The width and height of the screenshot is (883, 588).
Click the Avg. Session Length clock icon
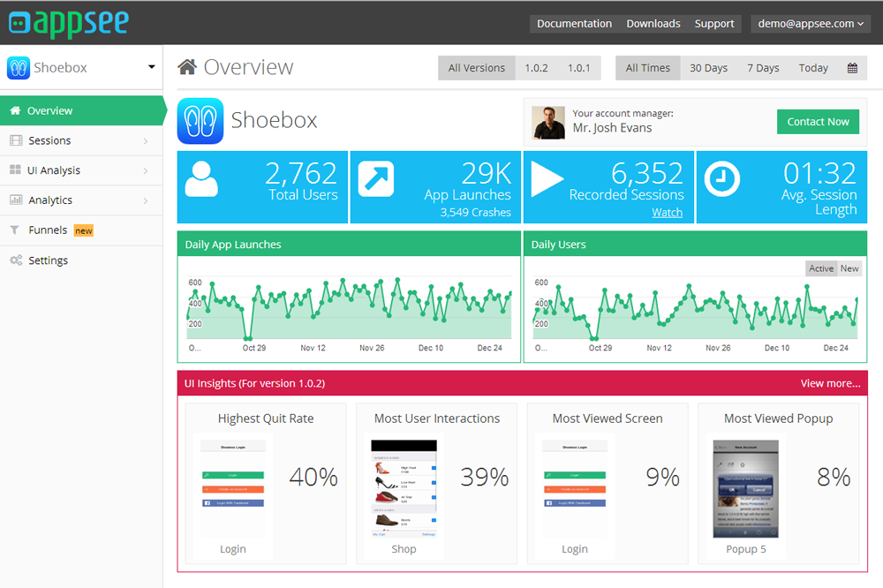(721, 179)
